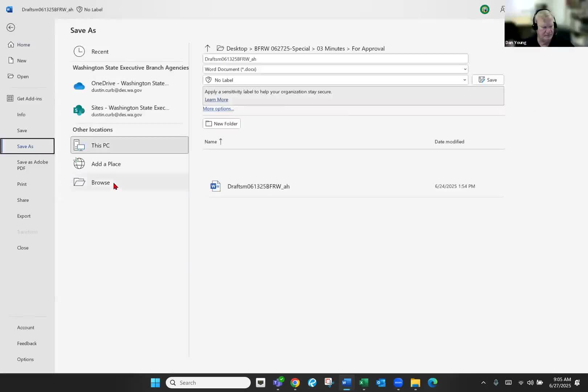The height and width of the screenshot is (392, 588).
Task: Open Options at the bottom of sidebar
Action: [25, 359]
